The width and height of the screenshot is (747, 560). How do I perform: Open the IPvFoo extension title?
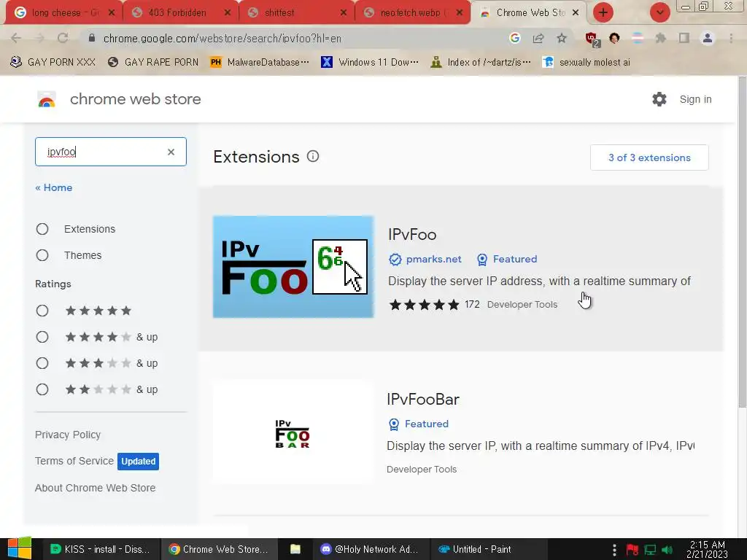pos(412,234)
